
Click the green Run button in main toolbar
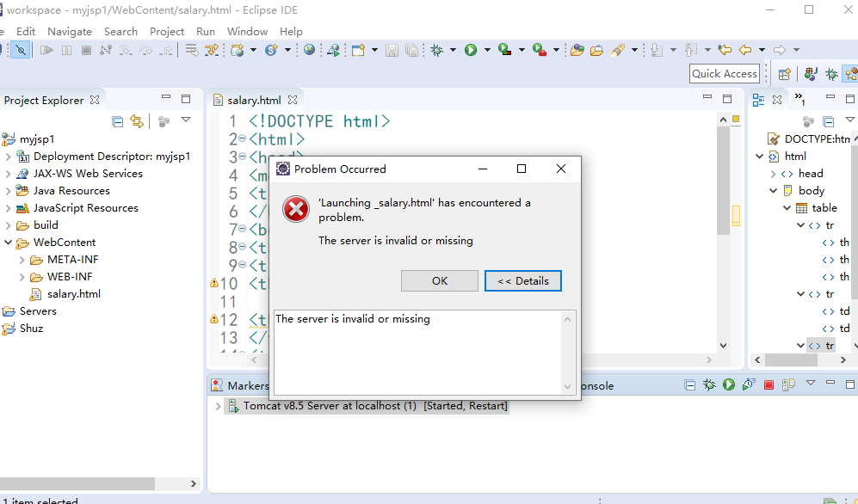[x=471, y=50]
